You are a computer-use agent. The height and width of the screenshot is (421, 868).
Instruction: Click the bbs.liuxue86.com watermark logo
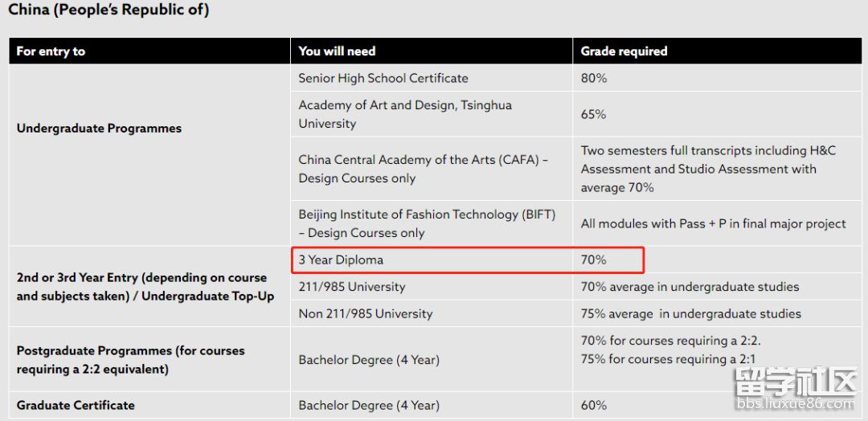tap(796, 390)
